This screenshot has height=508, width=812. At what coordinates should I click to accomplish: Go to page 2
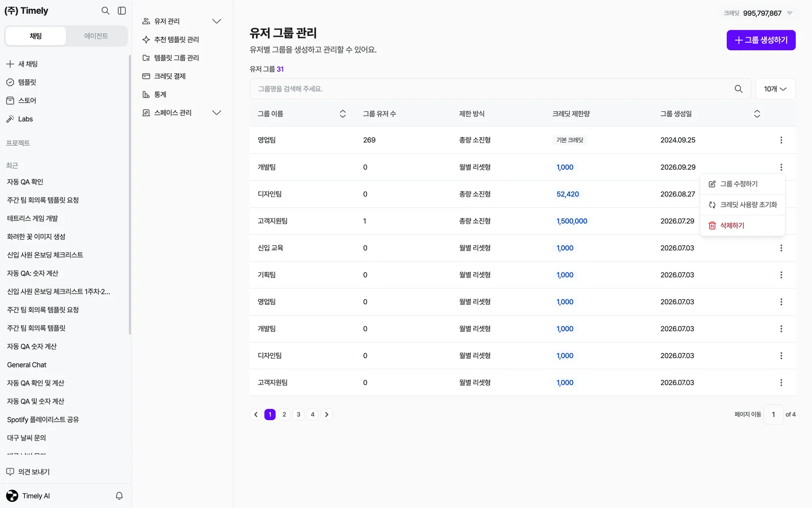tap(284, 415)
